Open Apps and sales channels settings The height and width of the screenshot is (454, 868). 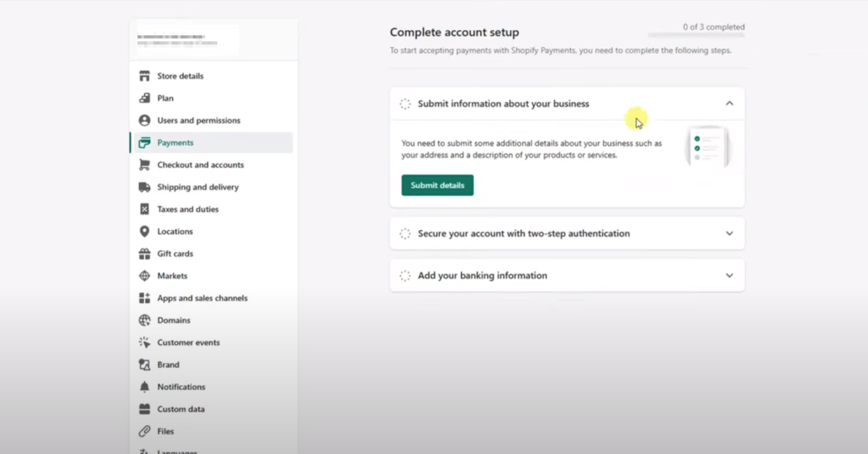pos(202,298)
